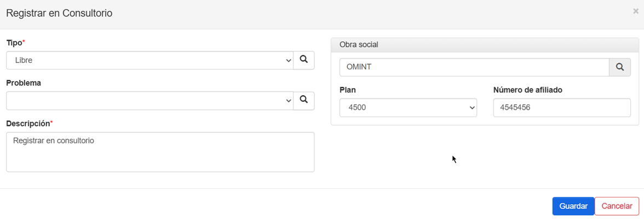
Task: Search Obra social using the magnifier button
Action: pos(620,67)
